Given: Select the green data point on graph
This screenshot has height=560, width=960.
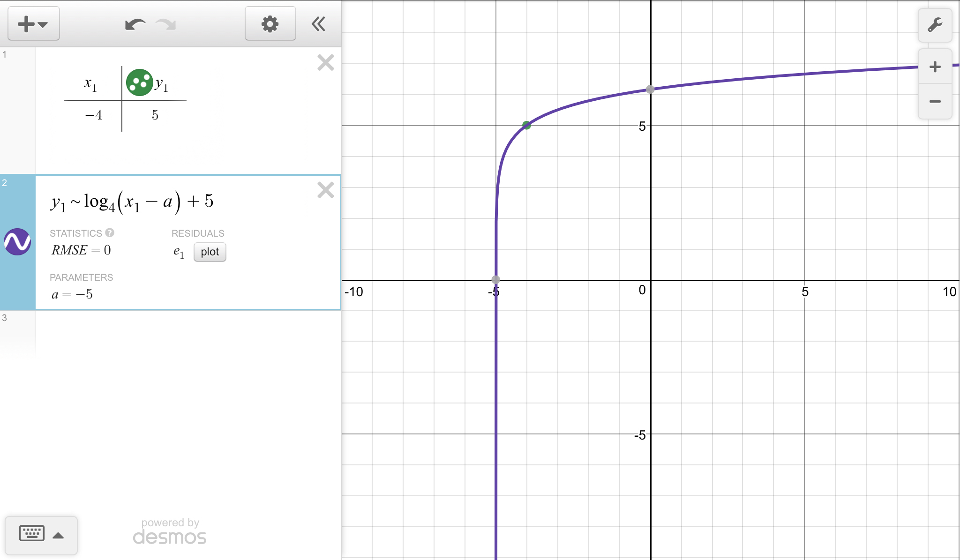Looking at the screenshot, I should [526, 125].
